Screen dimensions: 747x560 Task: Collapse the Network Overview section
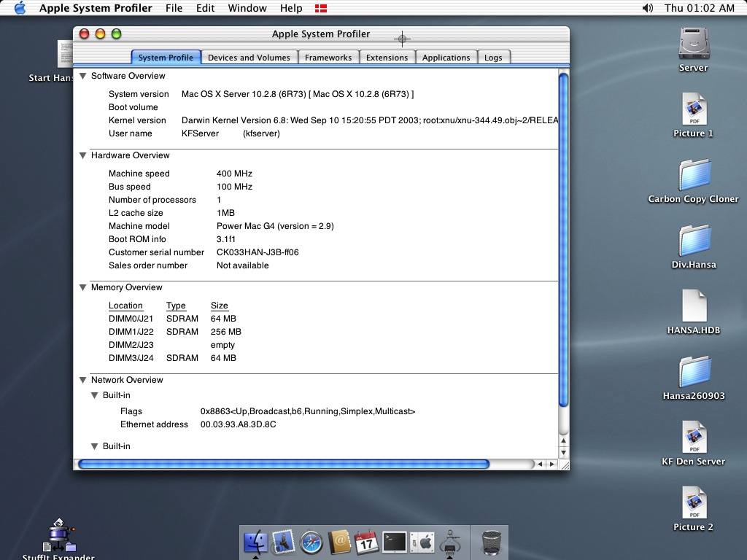click(83, 380)
